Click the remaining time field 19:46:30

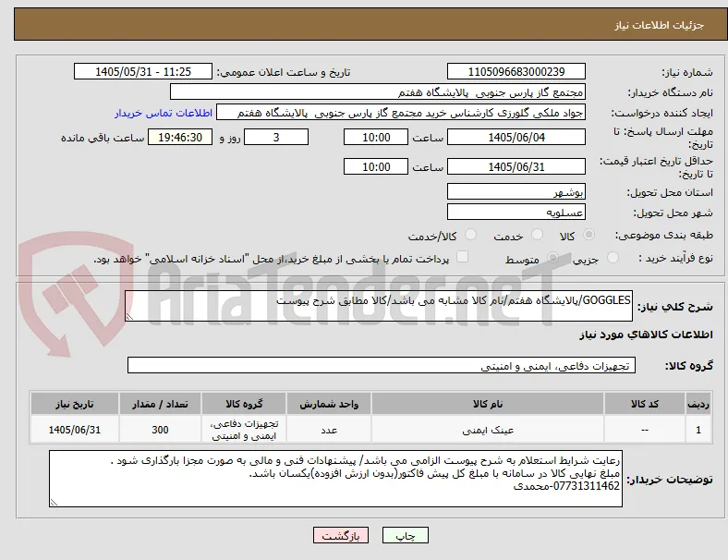tap(180, 137)
